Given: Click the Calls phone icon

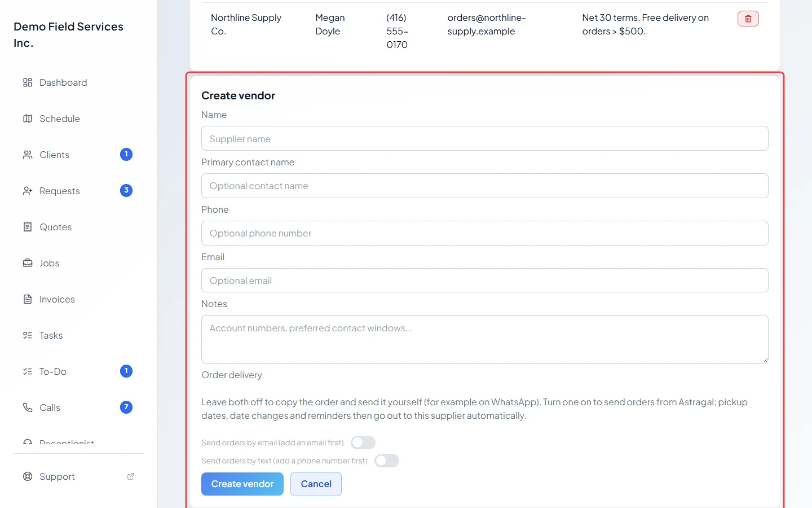Looking at the screenshot, I should click(x=28, y=408).
